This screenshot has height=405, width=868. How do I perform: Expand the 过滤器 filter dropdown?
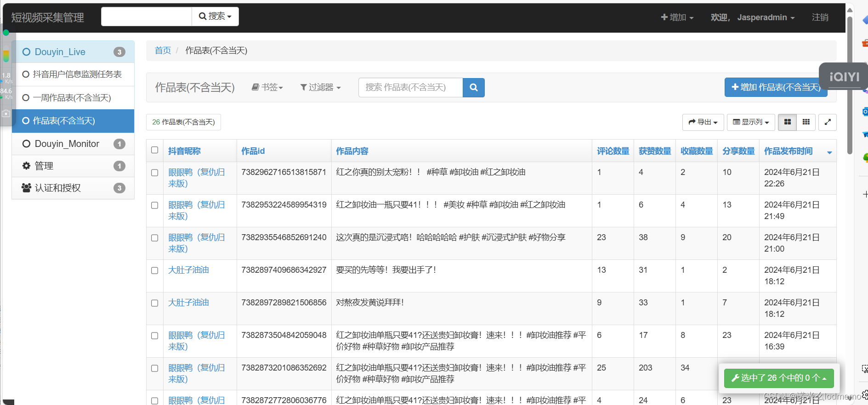pyautogui.click(x=320, y=87)
